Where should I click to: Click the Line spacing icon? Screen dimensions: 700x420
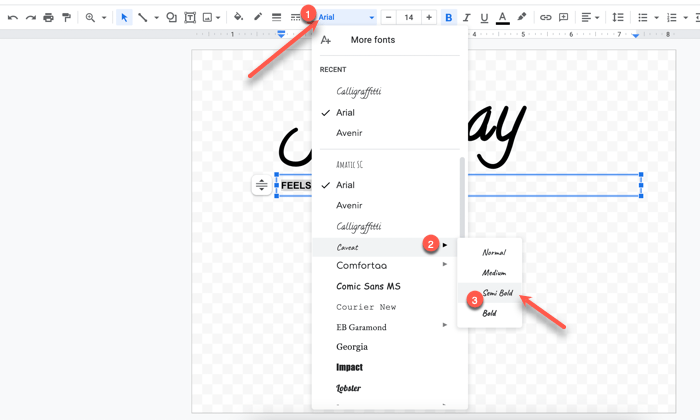point(618,17)
